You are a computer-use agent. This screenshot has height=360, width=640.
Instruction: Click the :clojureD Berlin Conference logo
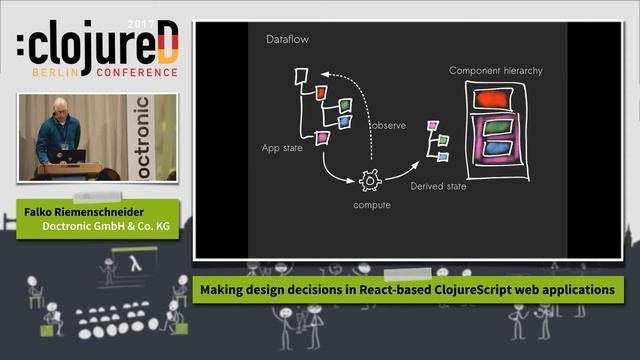click(x=98, y=48)
